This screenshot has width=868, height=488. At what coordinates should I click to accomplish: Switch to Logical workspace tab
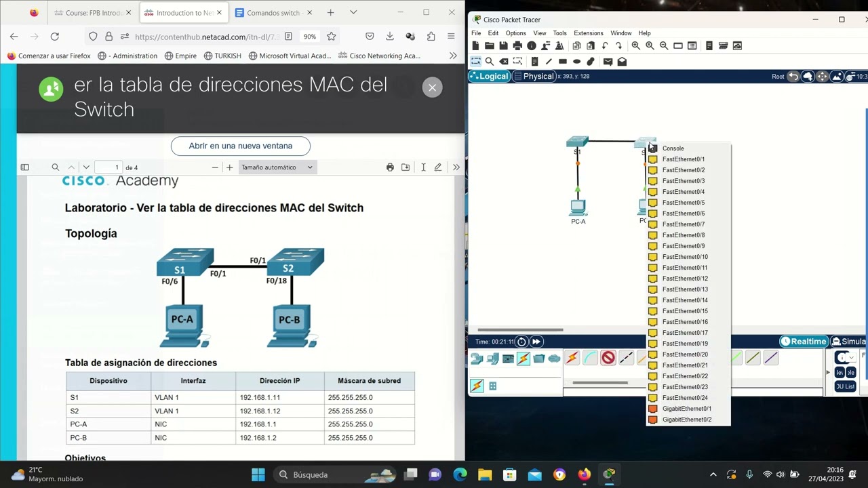(488, 77)
